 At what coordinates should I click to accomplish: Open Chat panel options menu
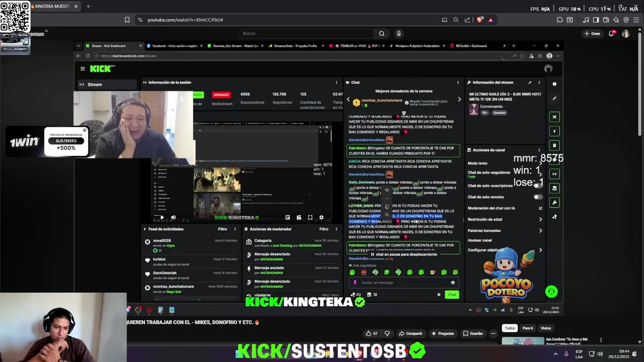click(x=458, y=82)
